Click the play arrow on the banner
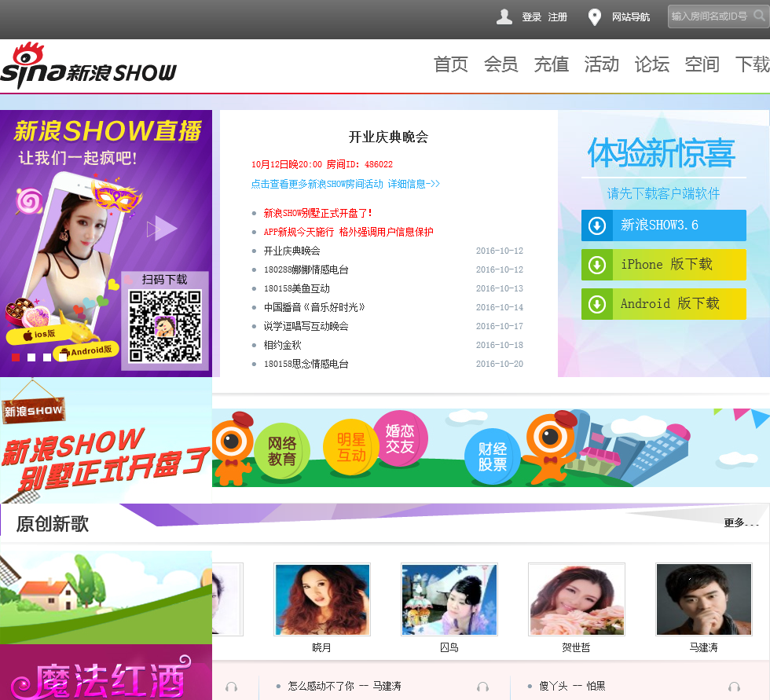770x700 pixels. tap(162, 229)
